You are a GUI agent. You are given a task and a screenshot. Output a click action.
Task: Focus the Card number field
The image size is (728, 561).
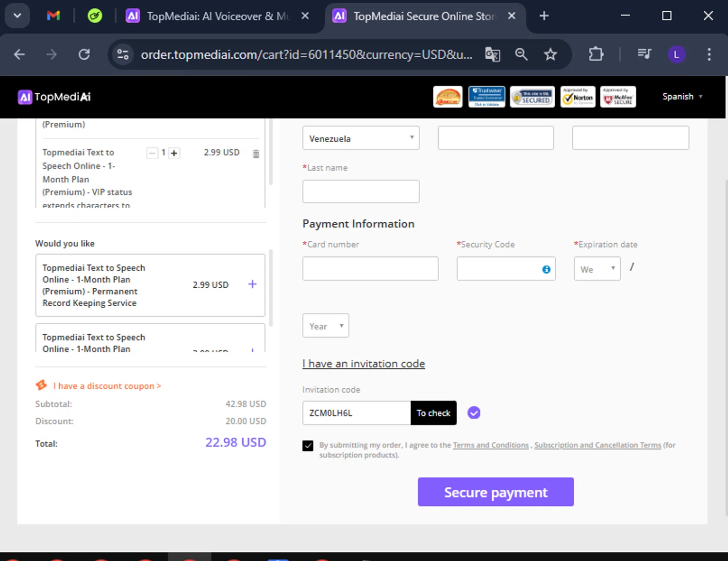[370, 269]
